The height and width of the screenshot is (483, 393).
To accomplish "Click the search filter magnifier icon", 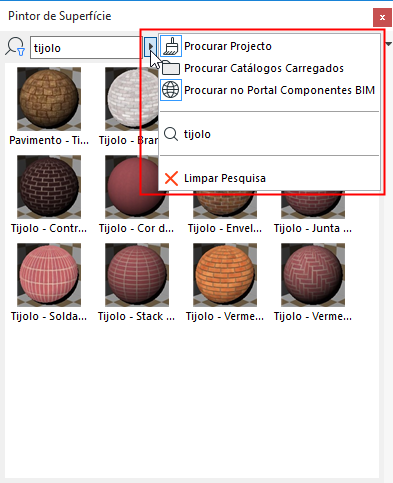I will (15, 47).
